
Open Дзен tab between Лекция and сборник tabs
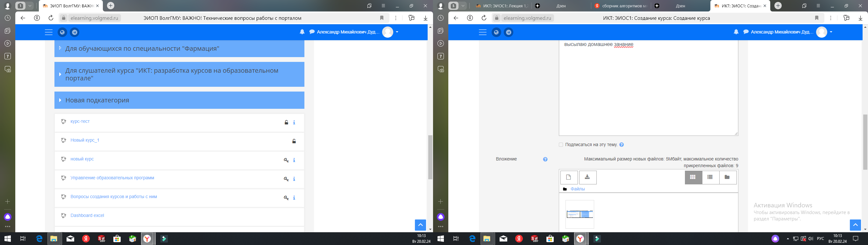(x=561, y=6)
